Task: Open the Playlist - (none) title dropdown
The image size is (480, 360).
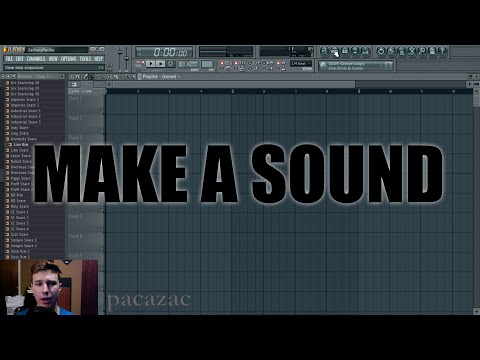Action: click(161, 77)
